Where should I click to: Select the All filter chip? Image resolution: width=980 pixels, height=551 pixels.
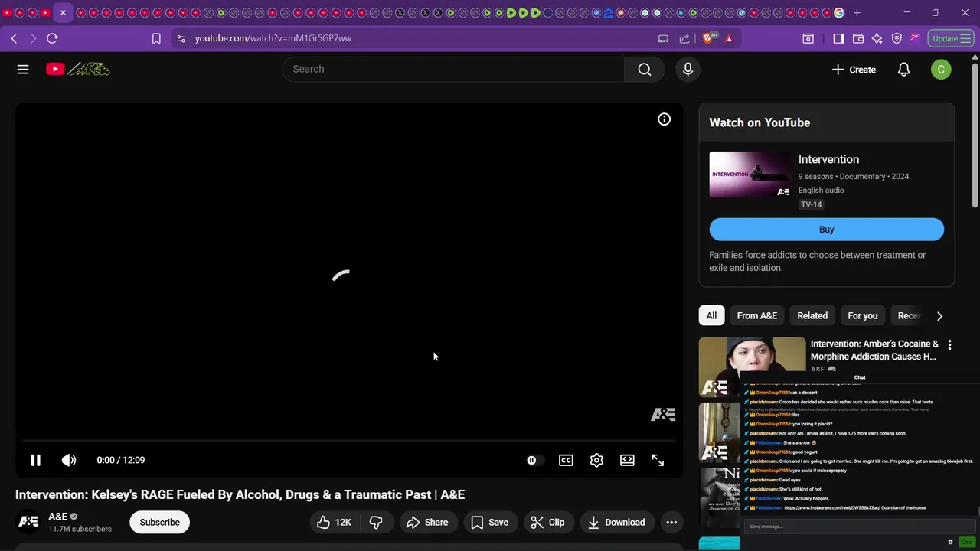tap(711, 315)
